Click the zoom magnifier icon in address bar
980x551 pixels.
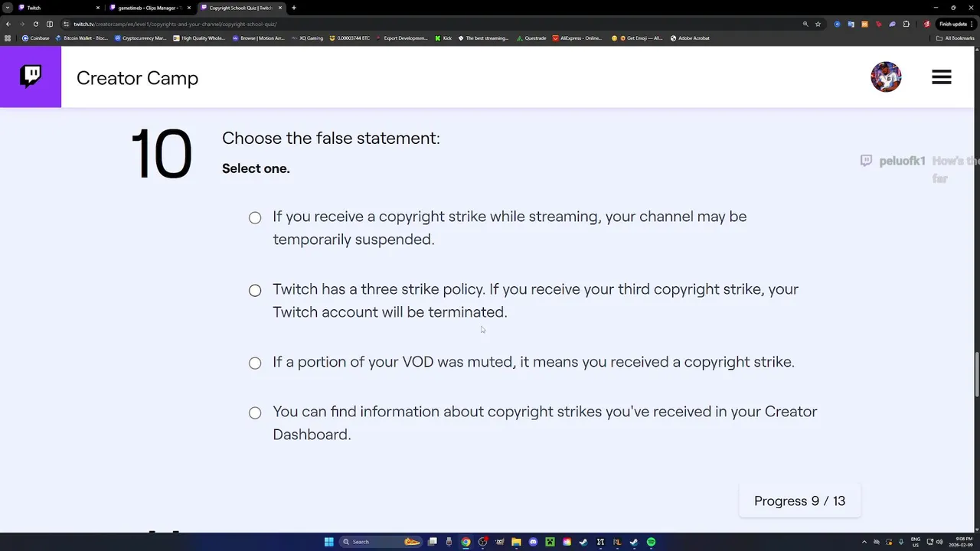coord(805,24)
